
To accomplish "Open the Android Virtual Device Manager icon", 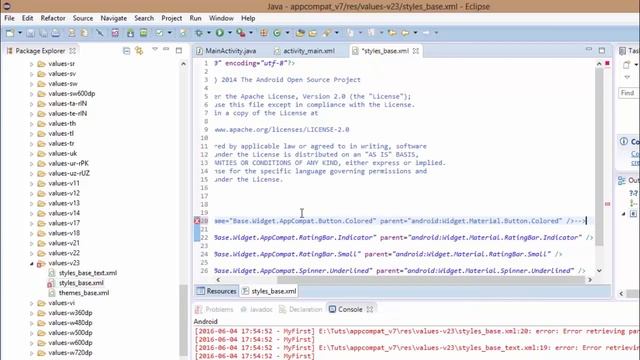I will (x=143, y=33).
